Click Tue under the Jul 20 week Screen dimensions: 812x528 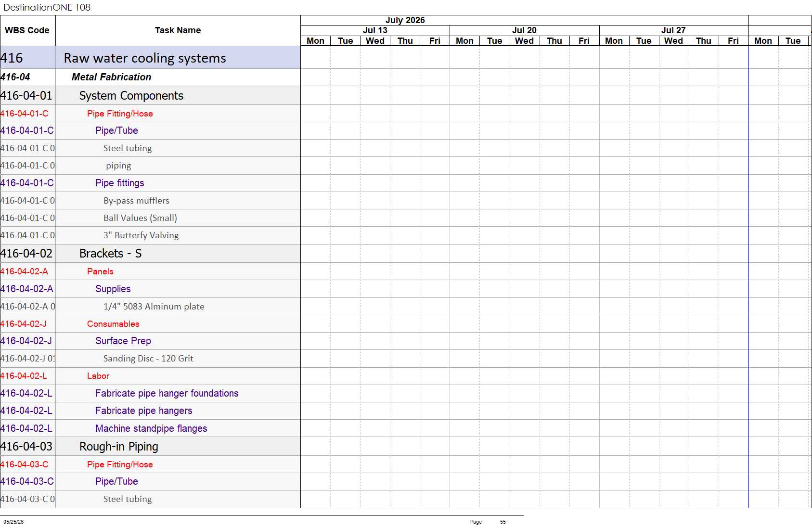point(494,41)
